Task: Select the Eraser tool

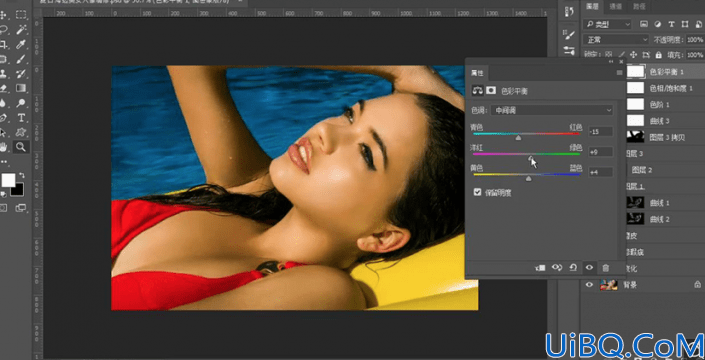Action: click(x=4, y=88)
